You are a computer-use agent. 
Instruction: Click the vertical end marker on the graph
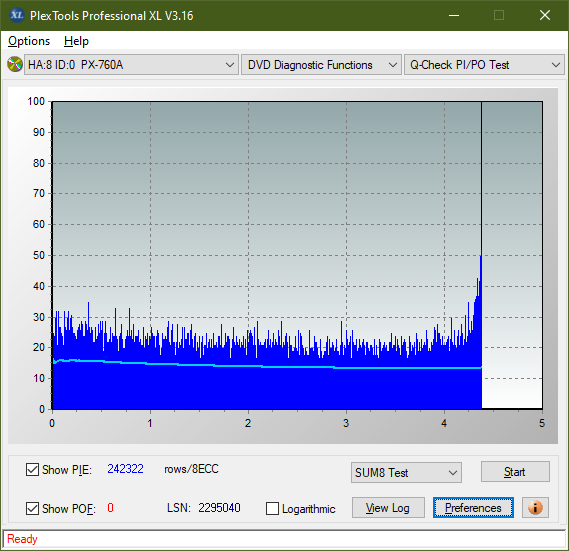pos(482,174)
